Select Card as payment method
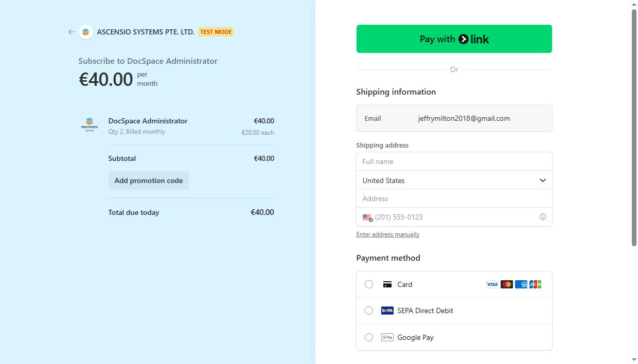The image size is (638, 364). [369, 284]
